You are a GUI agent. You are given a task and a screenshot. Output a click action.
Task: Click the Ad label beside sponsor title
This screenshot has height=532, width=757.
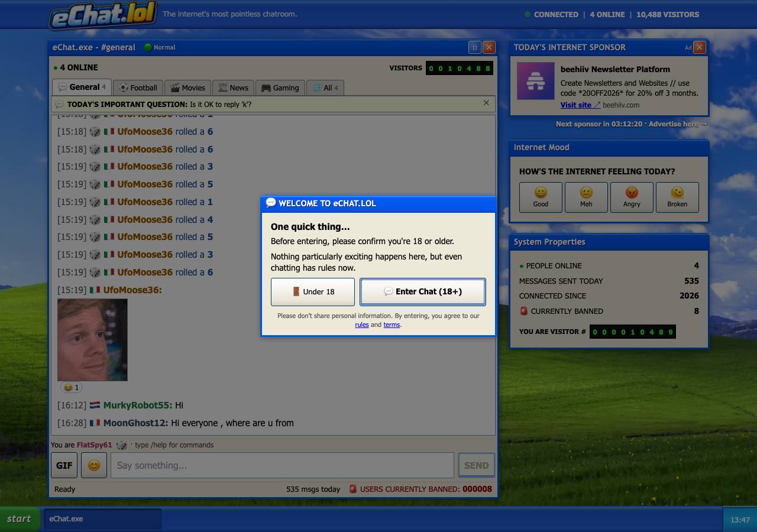(688, 48)
